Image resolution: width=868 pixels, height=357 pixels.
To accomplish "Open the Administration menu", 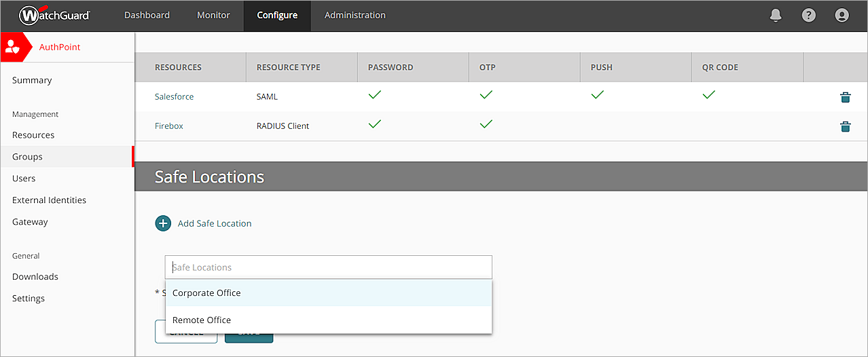I will pyautogui.click(x=355, y=15).
